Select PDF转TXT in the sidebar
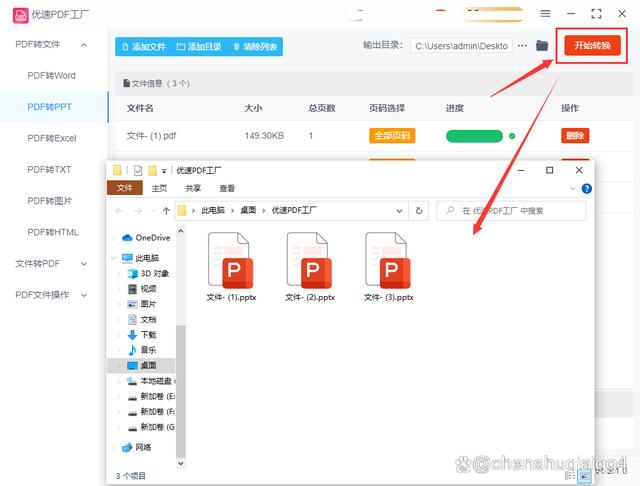 (x=49, y=169)
